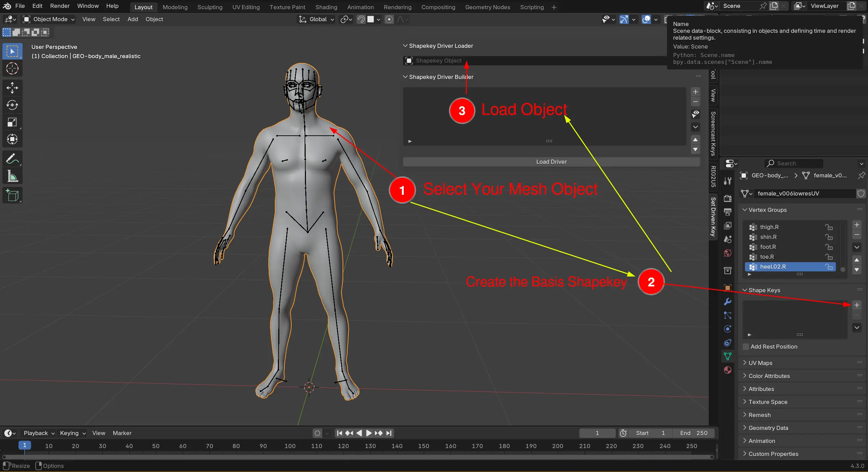The image size is (868, 472).
Task: Choose the Add Cube tool
Action: [x=12, y=195]
